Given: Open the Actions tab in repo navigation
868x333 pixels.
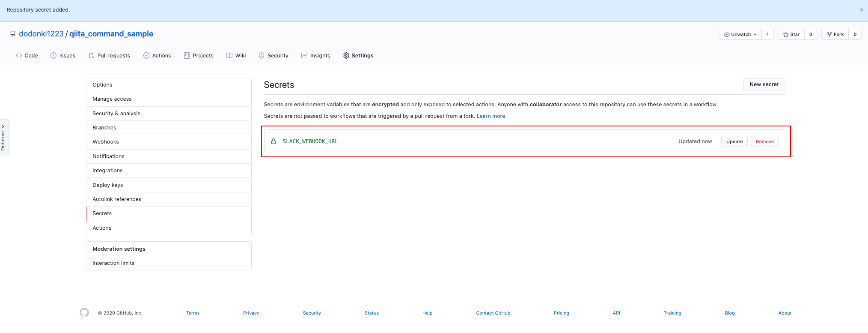Looking at the screenshot, I should pos(157,56).
